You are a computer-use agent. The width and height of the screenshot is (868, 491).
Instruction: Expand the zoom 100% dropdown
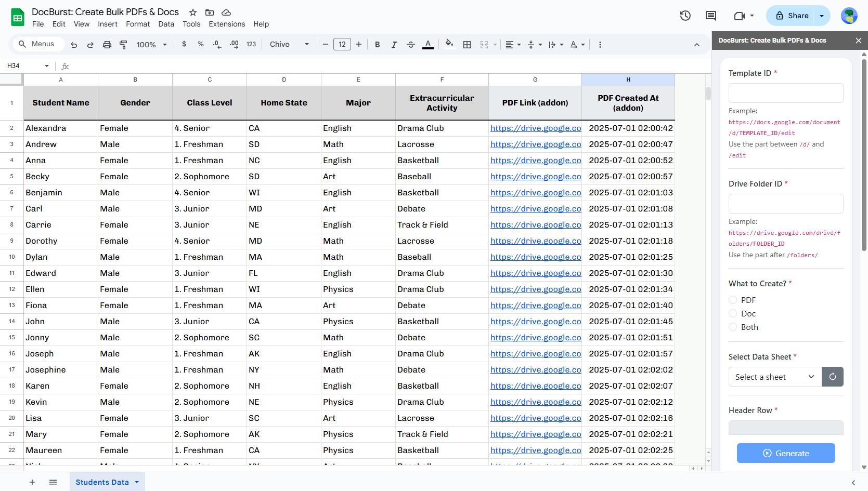151,45
